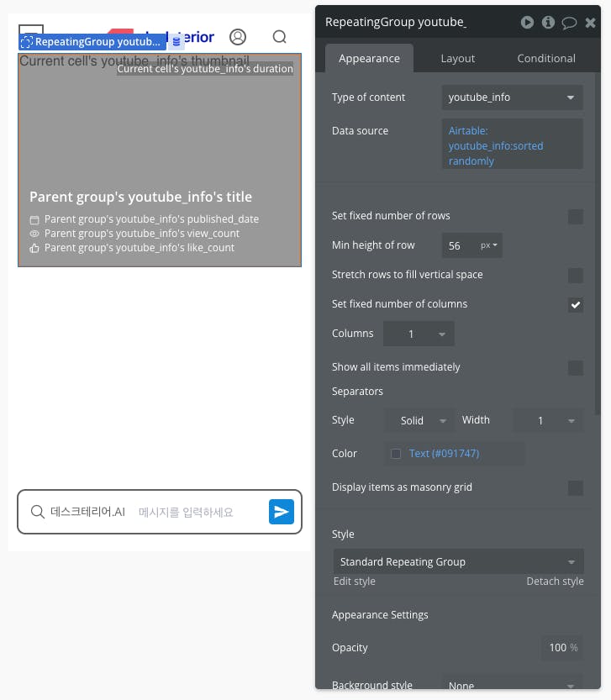
Task: Enable Set fixed number of rows checkbox
Action: coord(575,217)
